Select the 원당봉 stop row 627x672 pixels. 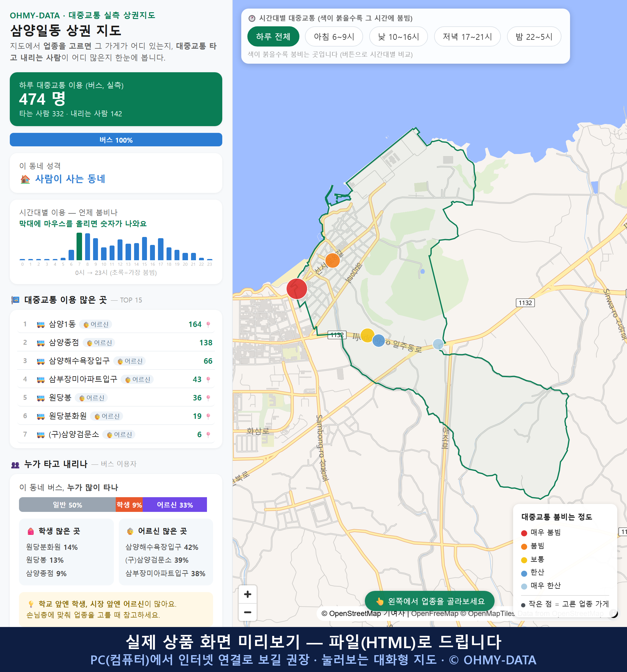(116, 398)
